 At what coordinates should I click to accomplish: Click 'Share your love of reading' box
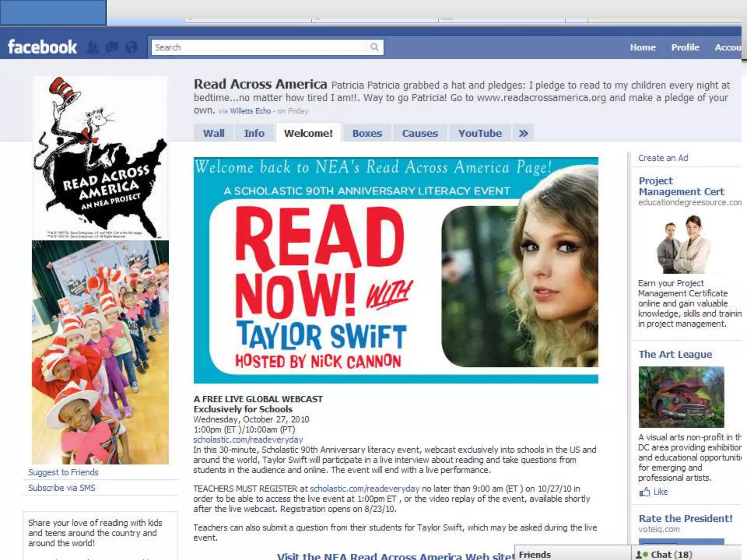[100, 536]
